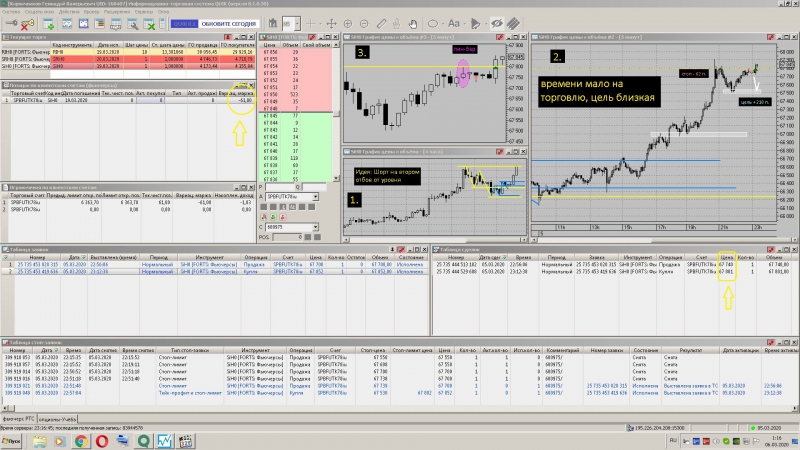Click the zoom out minus icon
Viewport: 800px width, 450px height.
[364, 23]
